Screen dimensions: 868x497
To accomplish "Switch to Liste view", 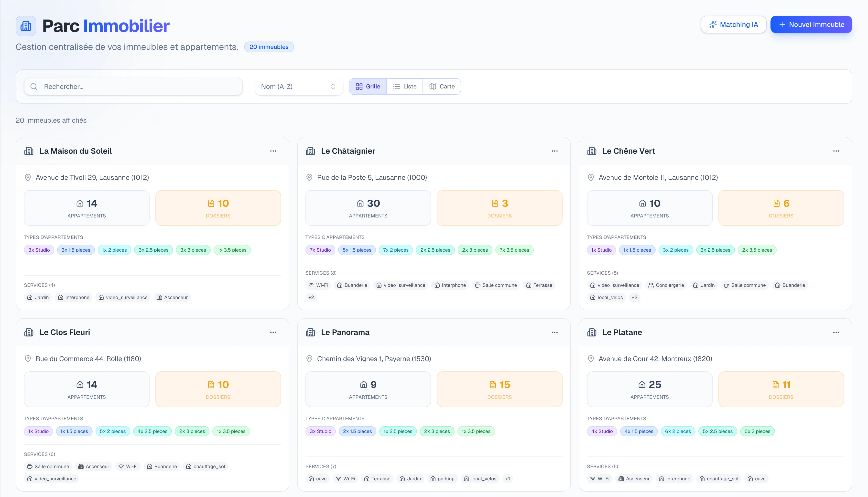I will pos(404,87).
